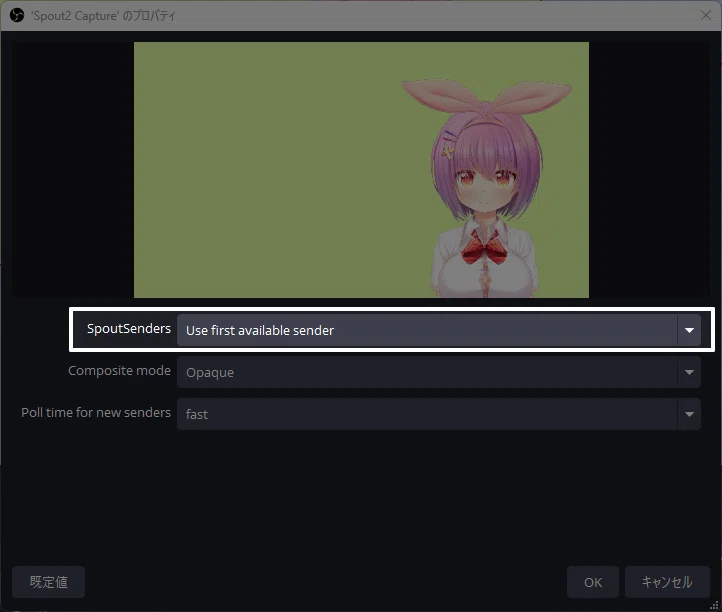
Task: Click the キャンセル button
Action: 667,582
